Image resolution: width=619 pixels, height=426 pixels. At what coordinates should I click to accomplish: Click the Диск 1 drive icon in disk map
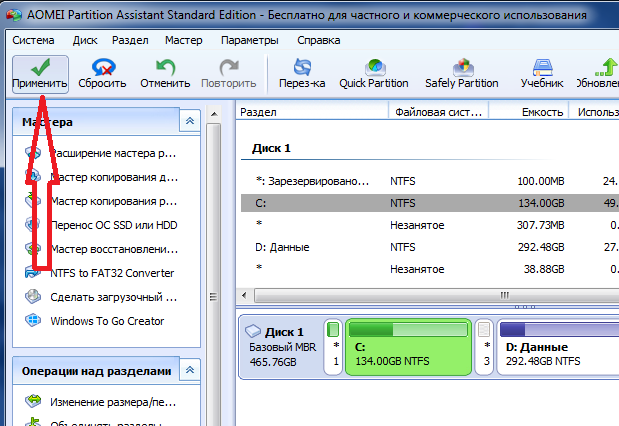tap(253, 331)
